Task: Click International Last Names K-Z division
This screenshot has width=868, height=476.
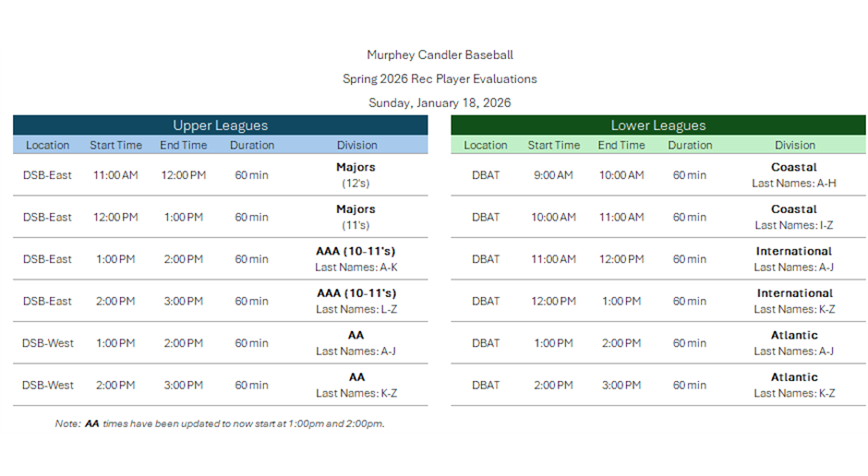Action: tap(794, 301)
